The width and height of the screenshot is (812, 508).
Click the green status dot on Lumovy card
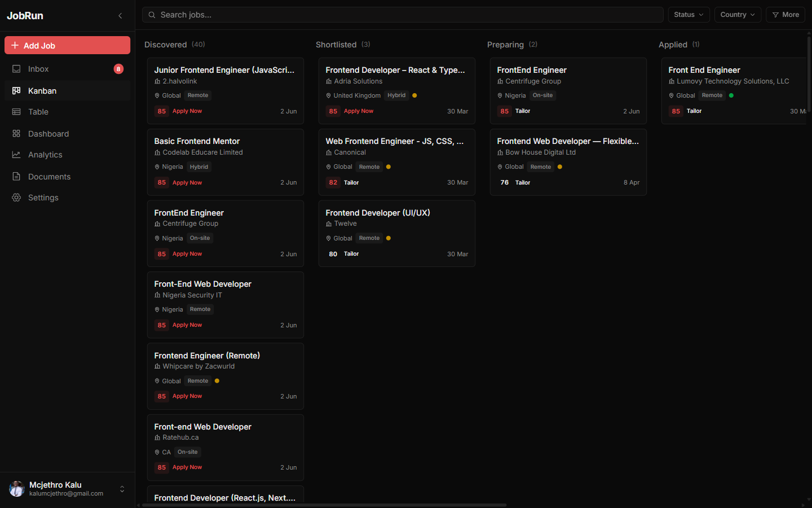pyautogui.click(x=731, y=95)
